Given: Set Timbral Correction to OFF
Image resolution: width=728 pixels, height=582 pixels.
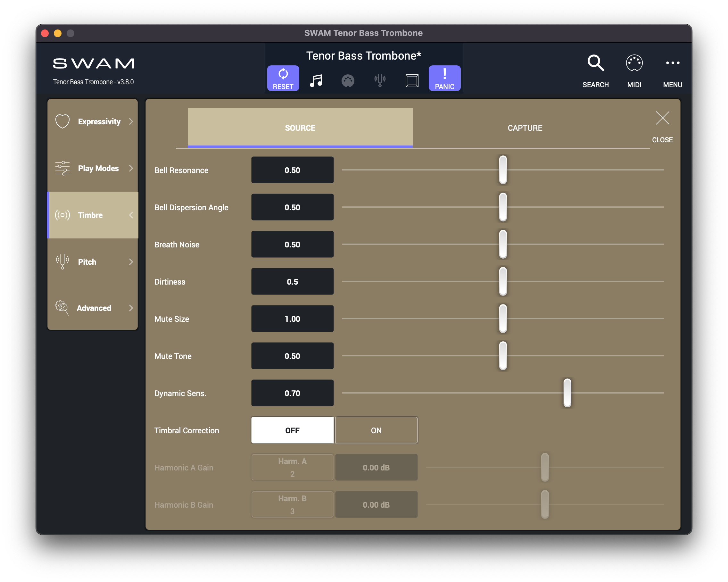Looking at the screenshot, I should click(292, 430).
